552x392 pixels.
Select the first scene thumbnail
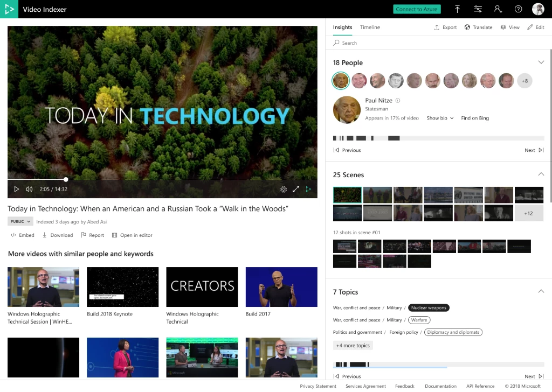347,195
